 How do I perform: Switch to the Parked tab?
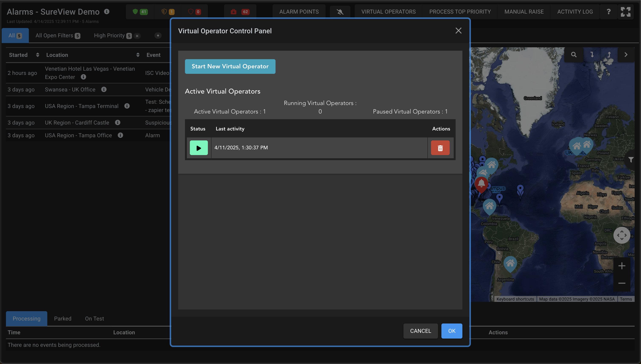[63, 319]
